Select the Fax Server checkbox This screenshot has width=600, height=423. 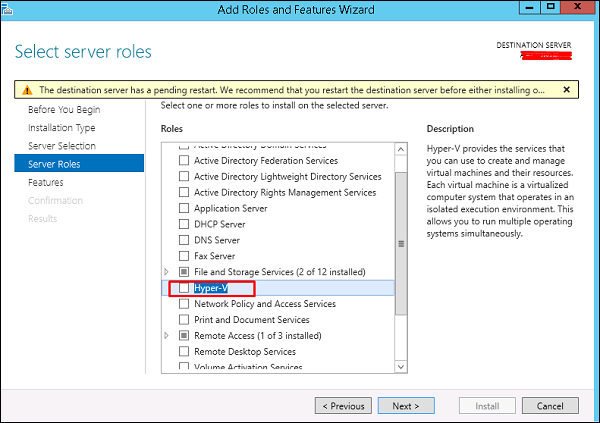(184, 256)
